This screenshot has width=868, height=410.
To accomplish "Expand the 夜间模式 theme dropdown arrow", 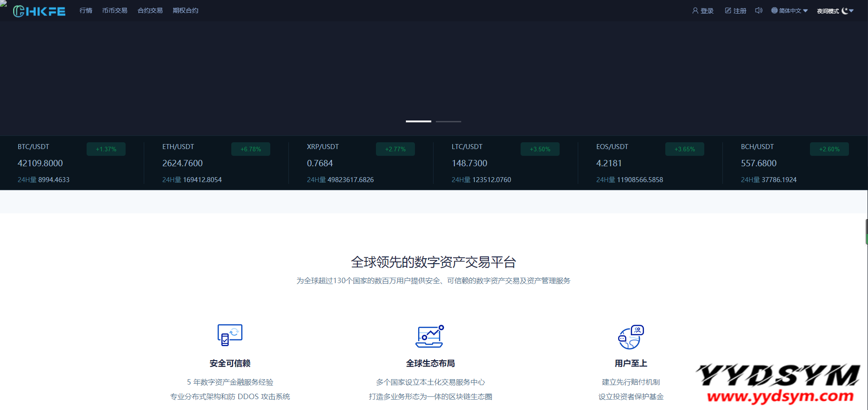I will (x=851, y=11).
